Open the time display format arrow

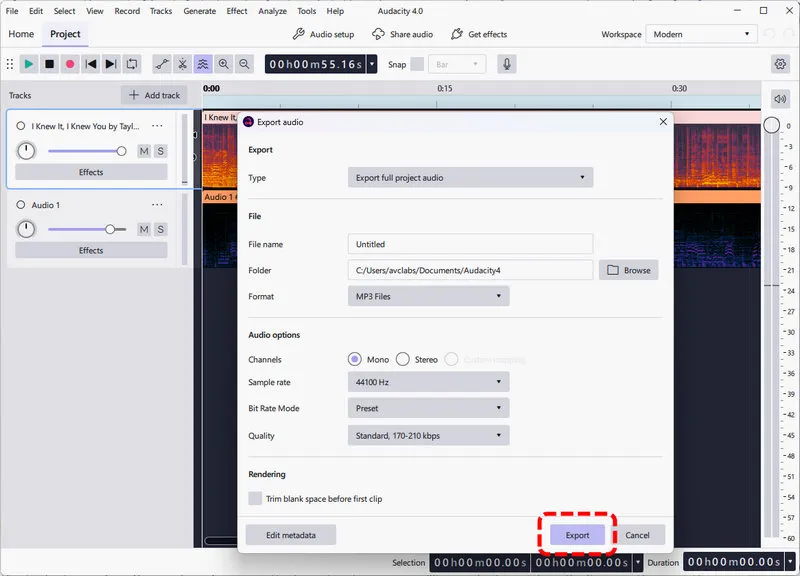click(372, 64)
